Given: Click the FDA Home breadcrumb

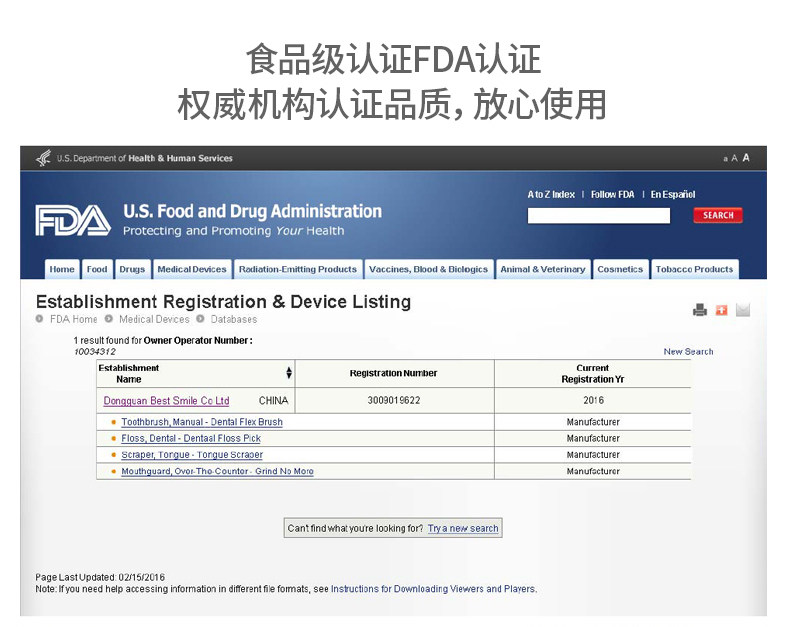Looking at the screenshot, I should point(74,319).
